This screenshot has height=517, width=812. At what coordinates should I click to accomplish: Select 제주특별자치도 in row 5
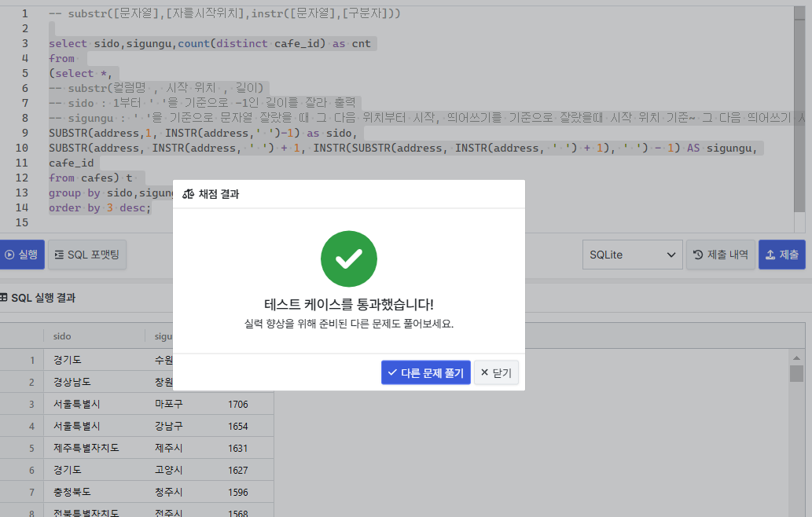86,448
